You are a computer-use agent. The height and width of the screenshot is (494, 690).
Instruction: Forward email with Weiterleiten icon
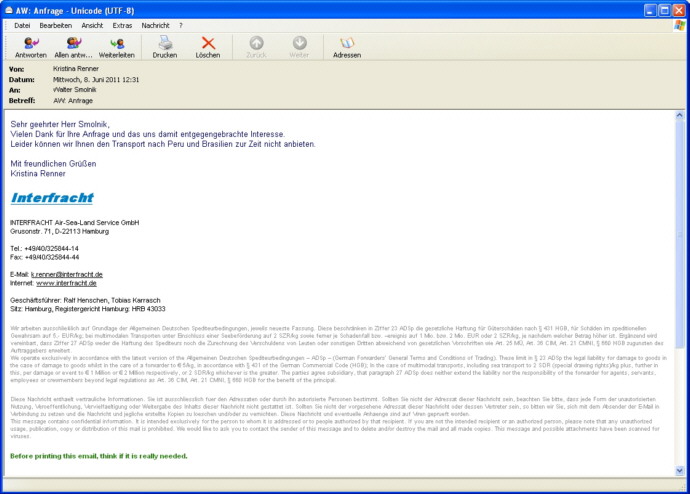click(117, 47)
